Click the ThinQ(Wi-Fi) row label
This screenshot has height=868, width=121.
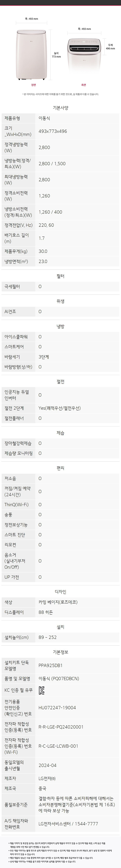tap(16, 504)
